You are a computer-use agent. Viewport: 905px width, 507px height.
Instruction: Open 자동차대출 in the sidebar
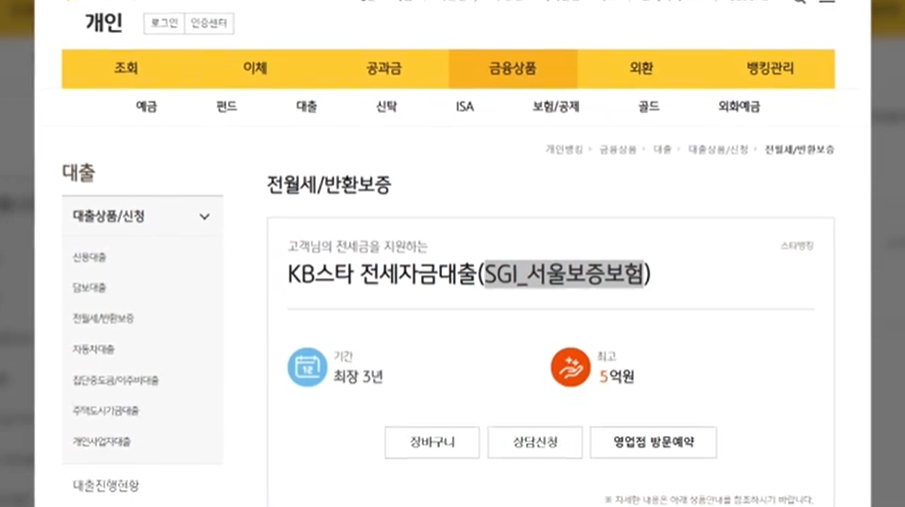pyautogui.click(x=94, y=349)
